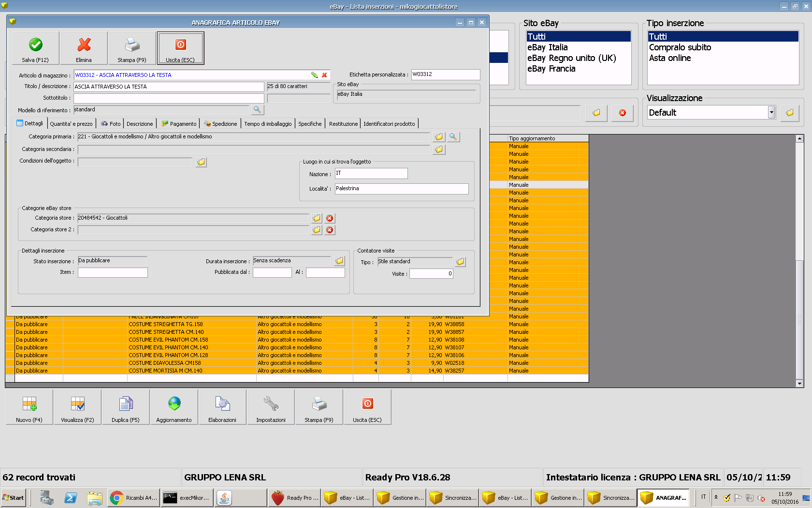
Task: Select Asta online listing type
Action: click(x=723, y=58)
